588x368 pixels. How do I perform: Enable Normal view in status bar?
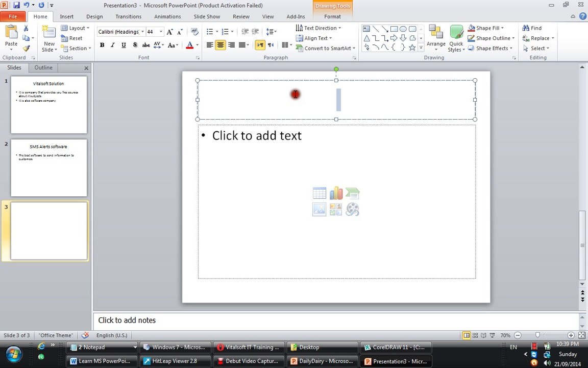pyautogui.click(x=466, y=335)
